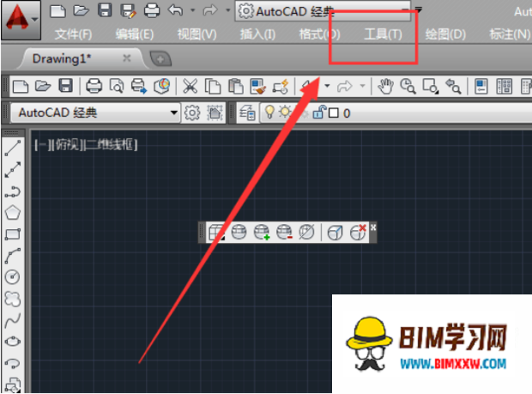This screenshot has height=394, width=532.
Task: Select the Rectangle draw tool
Action: point(13,234)
